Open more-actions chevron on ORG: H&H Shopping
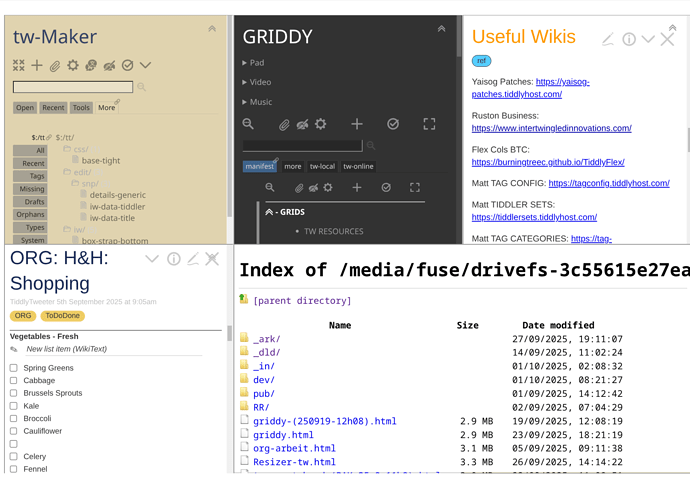Image resolution: width=690 pixels, height=485 pixels. click(152, 259)
